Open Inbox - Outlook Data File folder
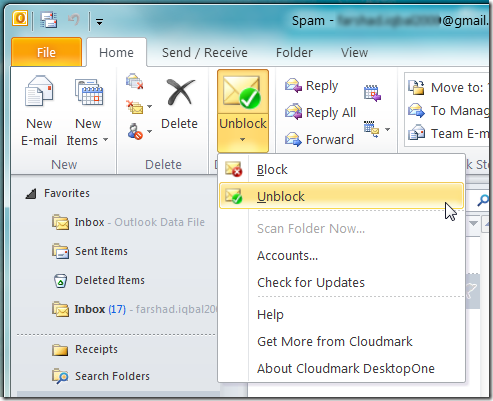Image resolution: width=493 pixels, height=401 pixels. point(128,222)
